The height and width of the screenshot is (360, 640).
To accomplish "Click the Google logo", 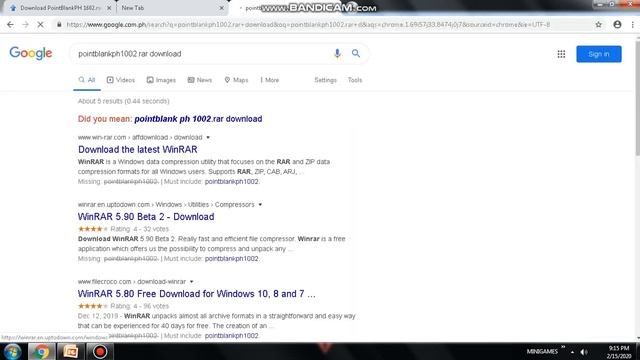I will click(x=31, y=53).
